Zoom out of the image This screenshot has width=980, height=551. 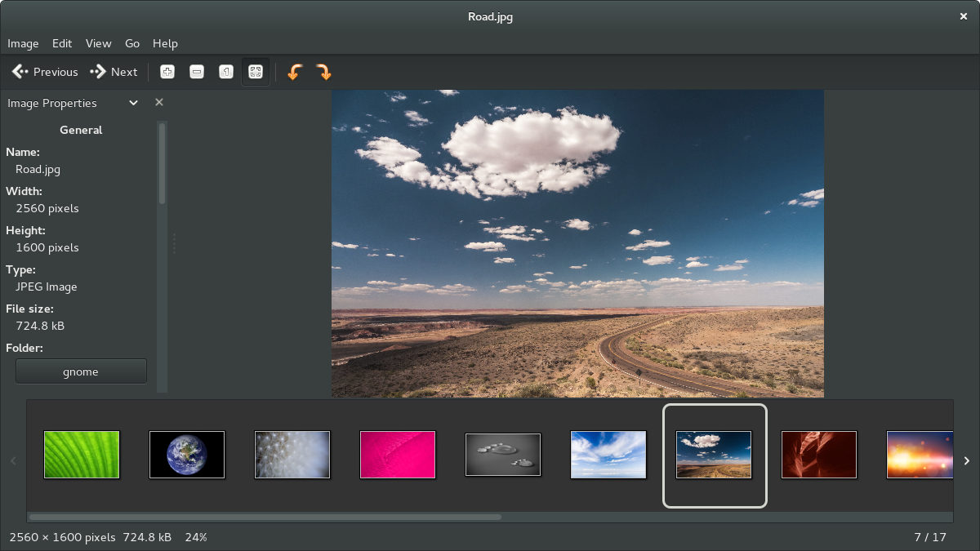[196, 72]
